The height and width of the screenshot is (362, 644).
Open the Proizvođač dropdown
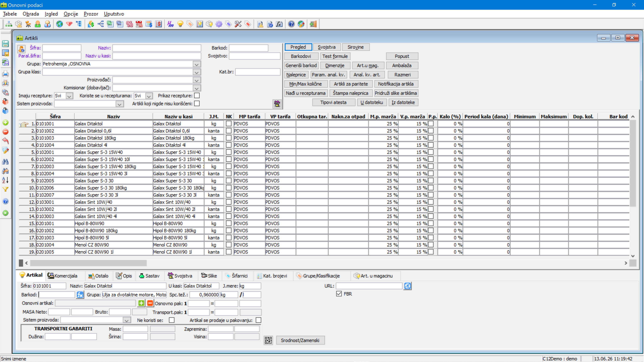(x=197, y=80)
